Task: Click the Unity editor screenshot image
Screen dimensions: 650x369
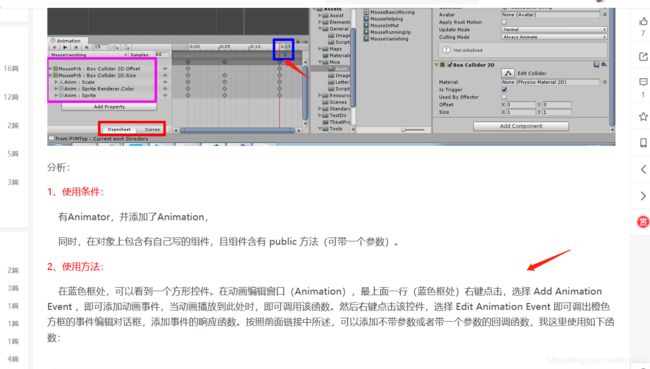Action: pyautogui.click(x=331, y=77)
